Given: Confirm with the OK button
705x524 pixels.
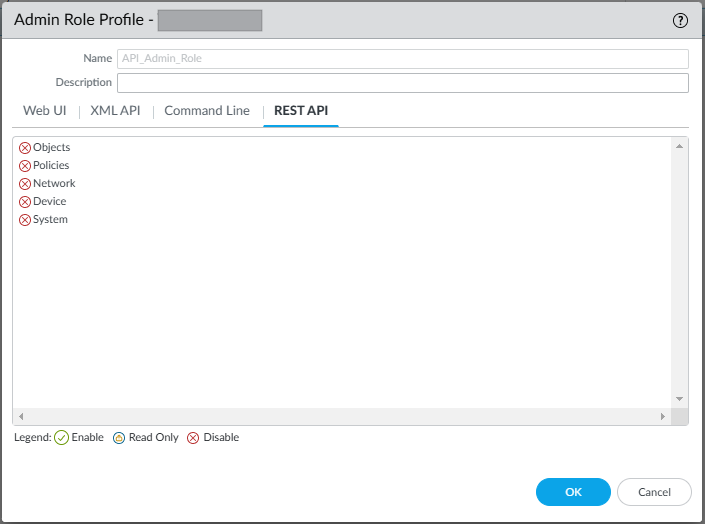Looking at the screenshot, I should click(573, 492).
